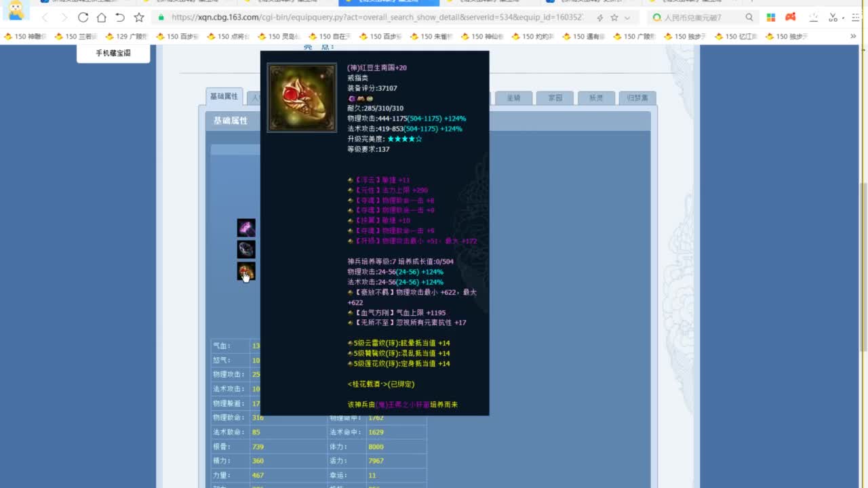This screenshot has width=868, height=488.
Task: Open the browser home page
Action: 102,18
